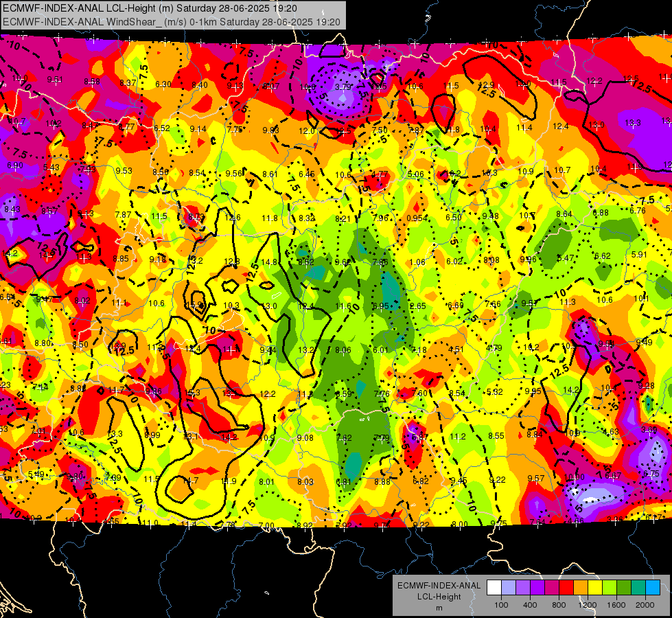Click the wind shear value '8.99'

click(152, 435)
